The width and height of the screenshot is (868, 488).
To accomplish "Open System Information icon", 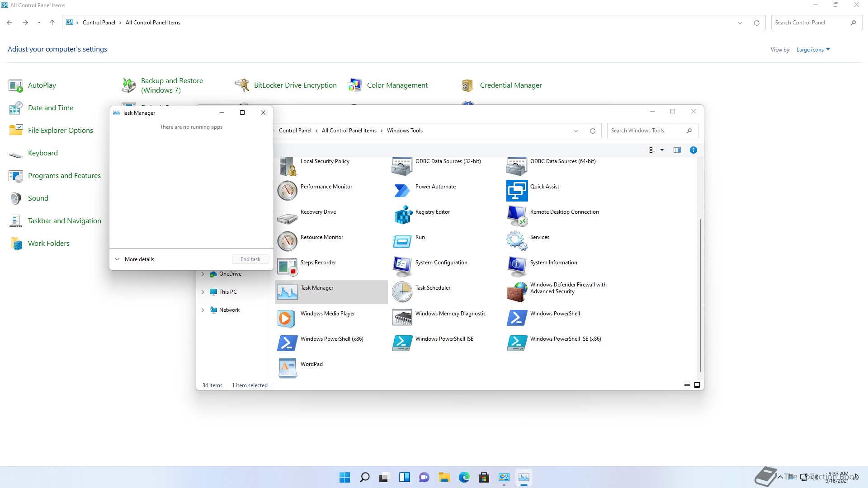I will click(x=517, y=267).
